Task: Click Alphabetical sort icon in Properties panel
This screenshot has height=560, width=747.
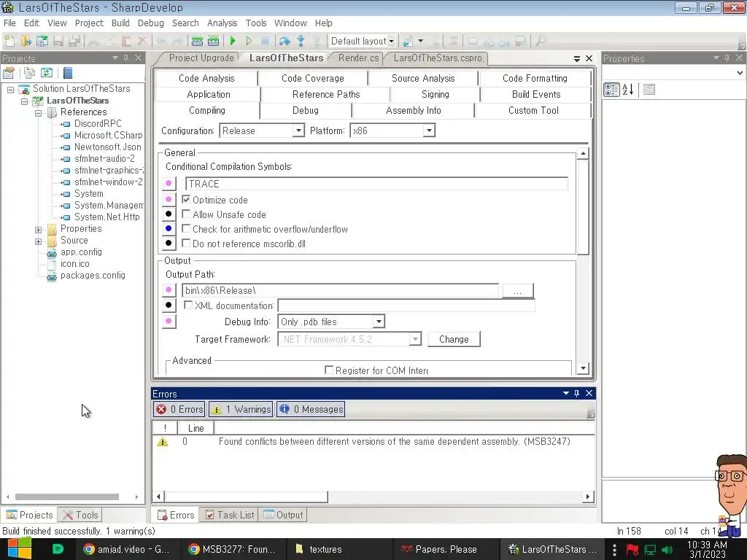Action: (628, 90)
